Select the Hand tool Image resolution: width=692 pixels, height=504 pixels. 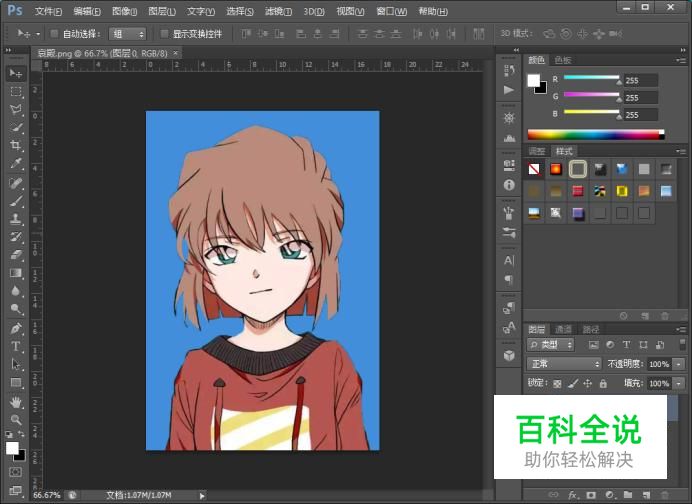pos(16,402)
